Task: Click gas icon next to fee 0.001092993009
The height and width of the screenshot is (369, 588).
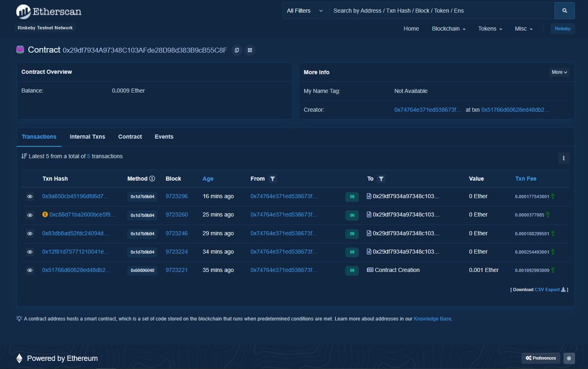Action: coord(553,270)
